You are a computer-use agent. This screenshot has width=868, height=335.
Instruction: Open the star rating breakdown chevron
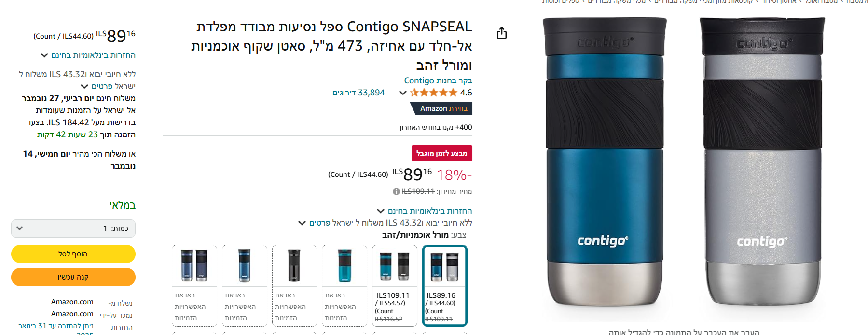(x=403, y=93)
